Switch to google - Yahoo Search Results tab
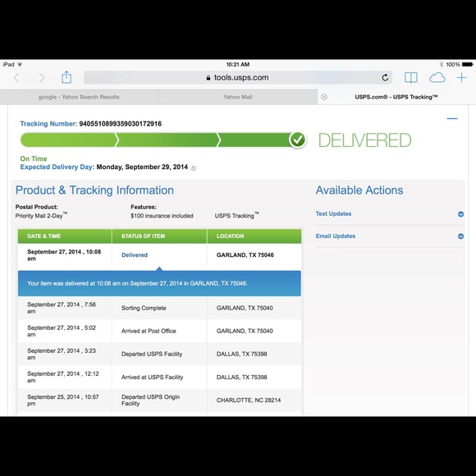This screenshot has height=476, width=476. (79, 97)
